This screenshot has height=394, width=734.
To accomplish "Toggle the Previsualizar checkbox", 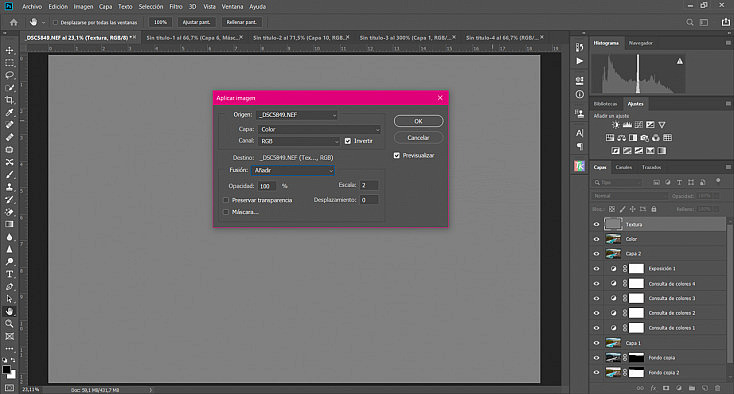I will (397, 155).
